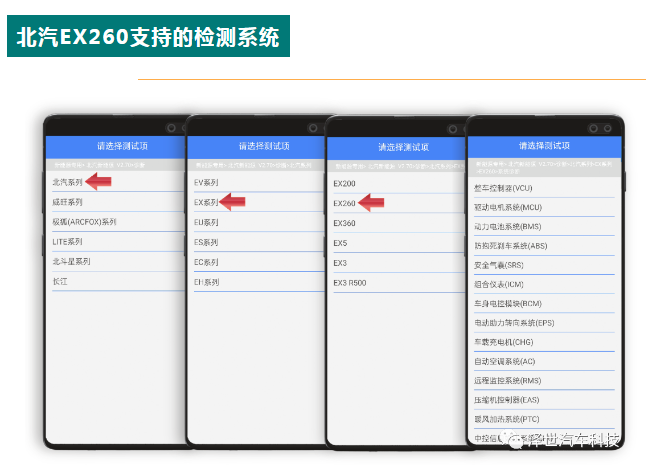
Task: Tap the 北斗星系列 list entry
Action: [x=115, y=261]
